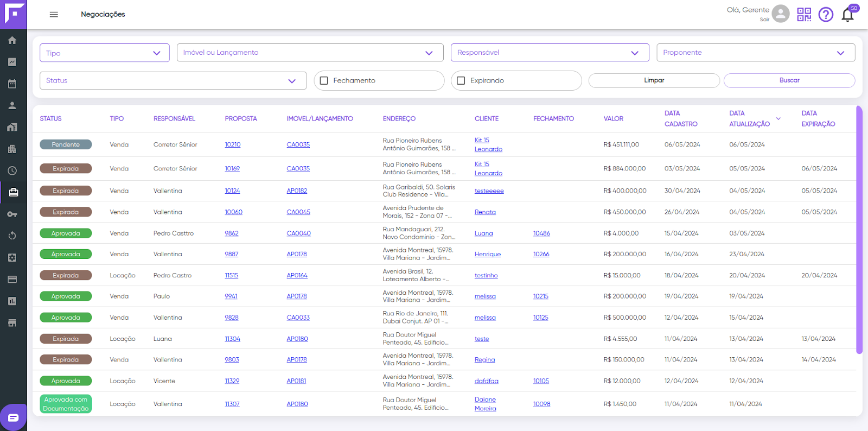Viewport: 868px width, 431px height.
Task: Open the hamburger menu
Action: tap(54, 15)
